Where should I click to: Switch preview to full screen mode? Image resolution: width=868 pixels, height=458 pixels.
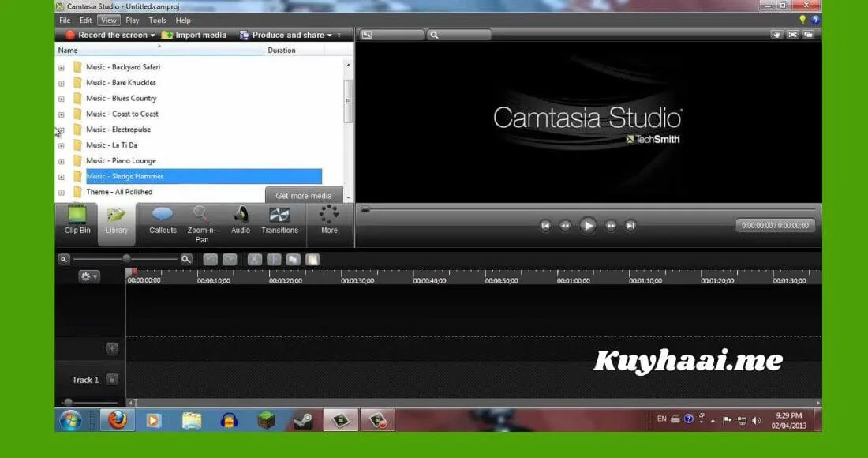[793, 34]
